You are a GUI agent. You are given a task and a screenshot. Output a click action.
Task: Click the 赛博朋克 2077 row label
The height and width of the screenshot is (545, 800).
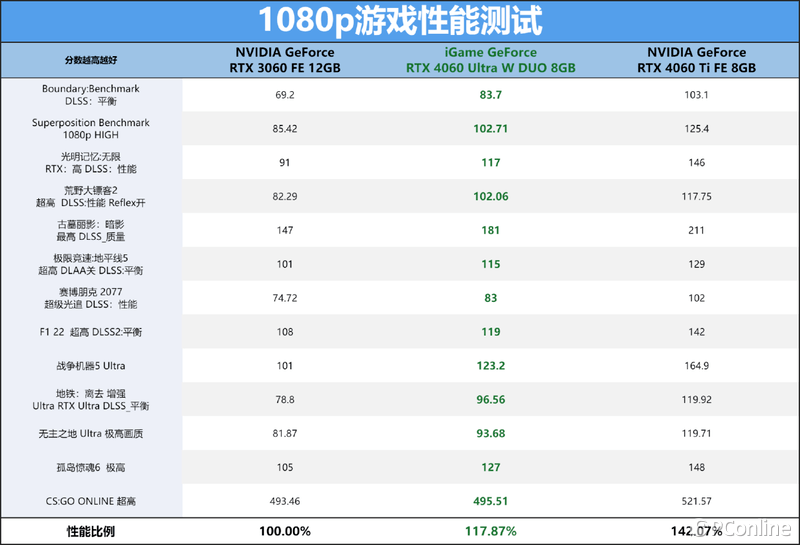coord(91,298)
